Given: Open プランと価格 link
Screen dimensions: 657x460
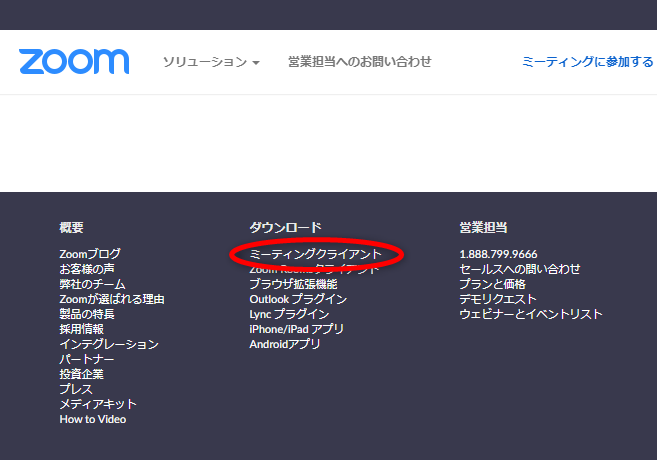Looking at the screenshot, I should (492, 284).
